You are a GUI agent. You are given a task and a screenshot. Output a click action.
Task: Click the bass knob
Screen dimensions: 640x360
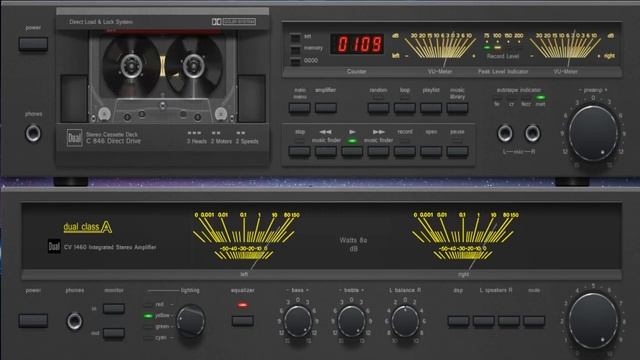pyautogui.click(x=298, y=322)
